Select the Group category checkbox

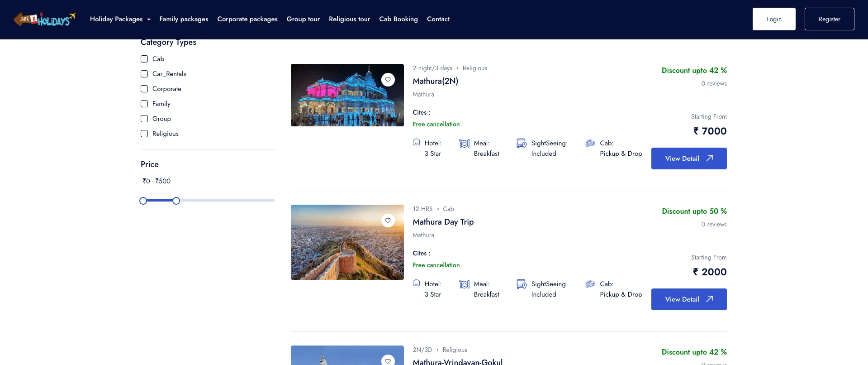pos(144,119)
